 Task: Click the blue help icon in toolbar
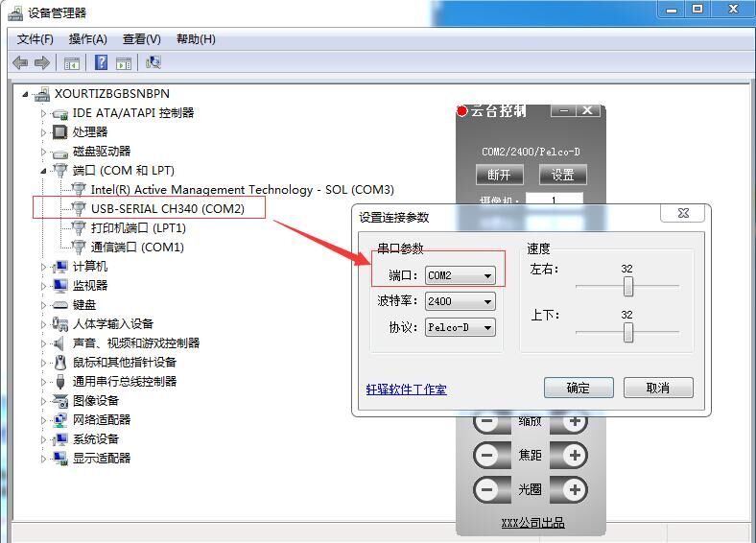click(101, 63)
